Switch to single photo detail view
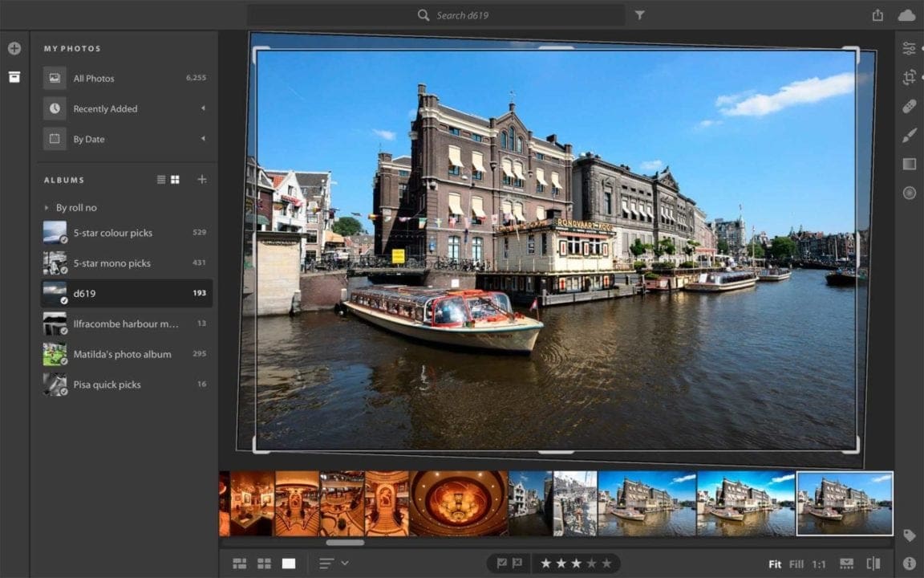 (289, 564)
